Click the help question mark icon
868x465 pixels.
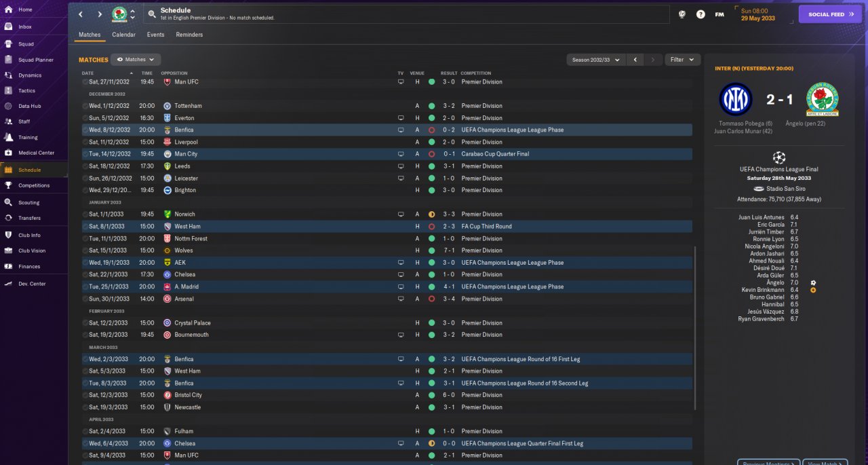coord(701,14)
